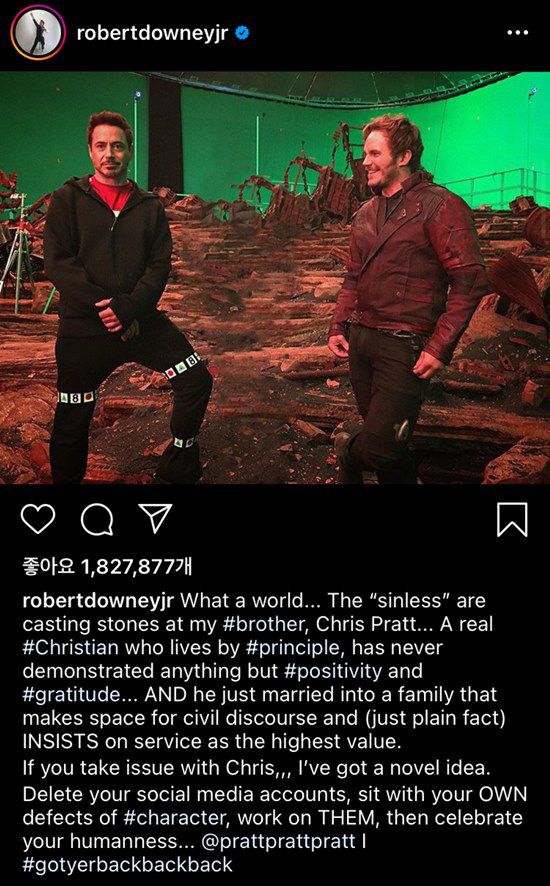
Task: Open the #gotyerbackbackback hashtag
Action: (127, 865)
